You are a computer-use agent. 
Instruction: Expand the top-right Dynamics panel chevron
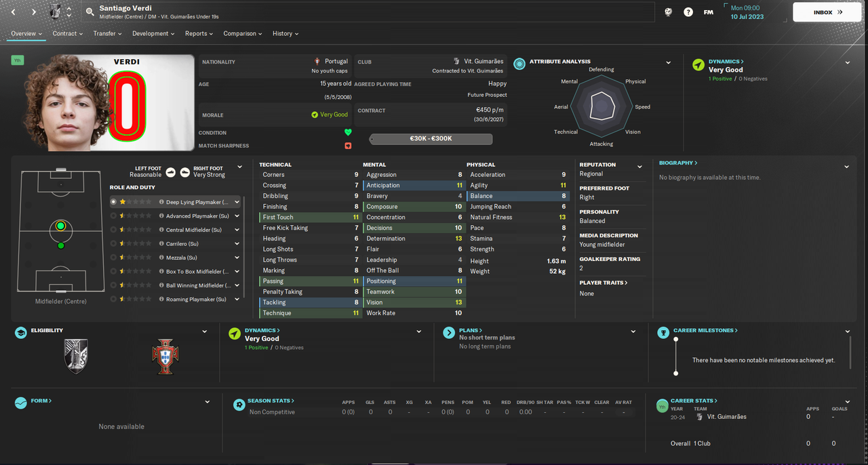click(x=847, y=62)
